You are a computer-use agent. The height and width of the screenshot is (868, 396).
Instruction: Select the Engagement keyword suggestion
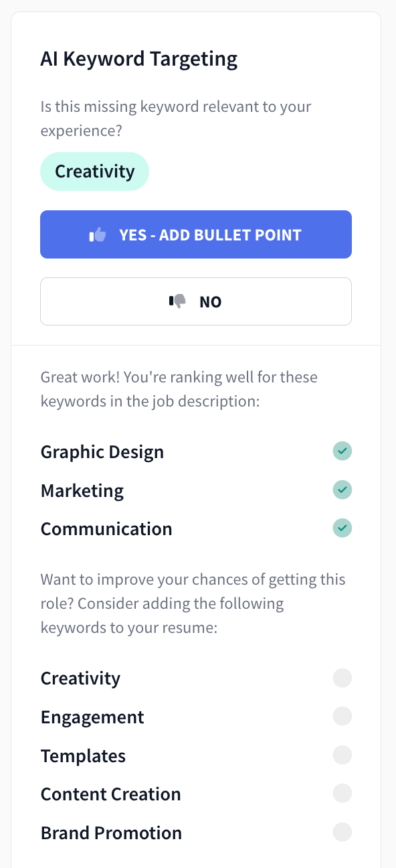coord(92,717)
